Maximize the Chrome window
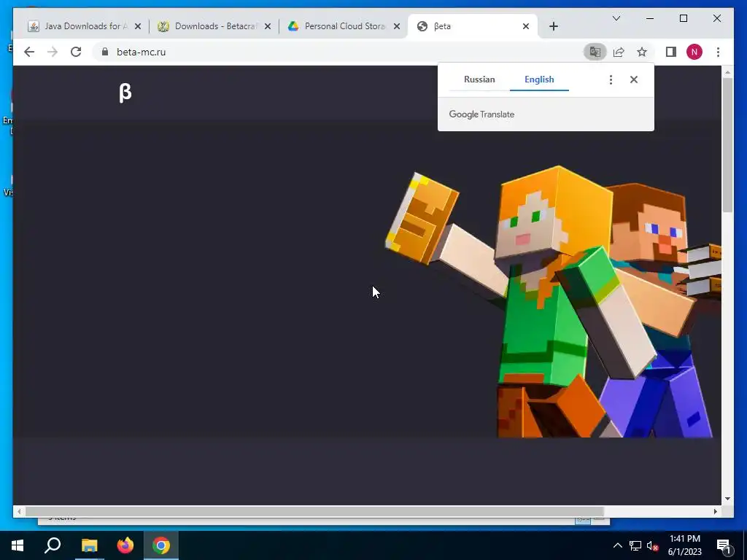This screenshot has width=747, height=560. (683, 18)
